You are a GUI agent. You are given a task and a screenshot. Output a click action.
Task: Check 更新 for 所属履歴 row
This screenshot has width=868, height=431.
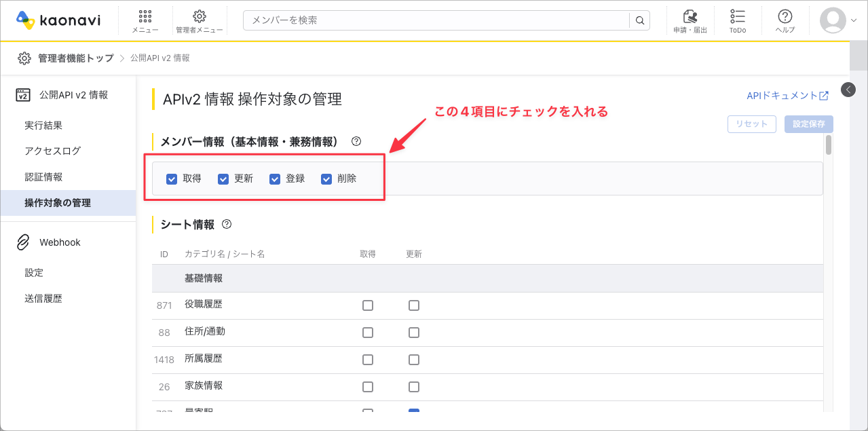click(414, 360)
